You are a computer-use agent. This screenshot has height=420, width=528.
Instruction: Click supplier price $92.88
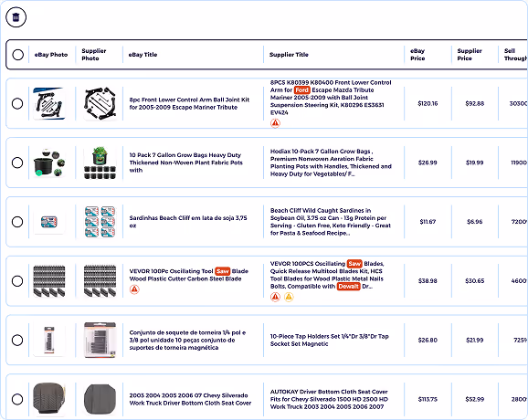[x=474, y=103]
